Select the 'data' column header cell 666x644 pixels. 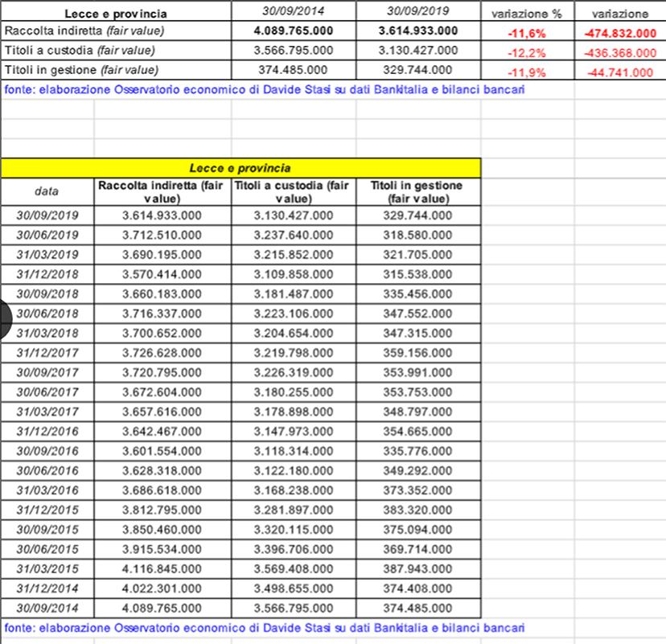(x=47, y=191)
